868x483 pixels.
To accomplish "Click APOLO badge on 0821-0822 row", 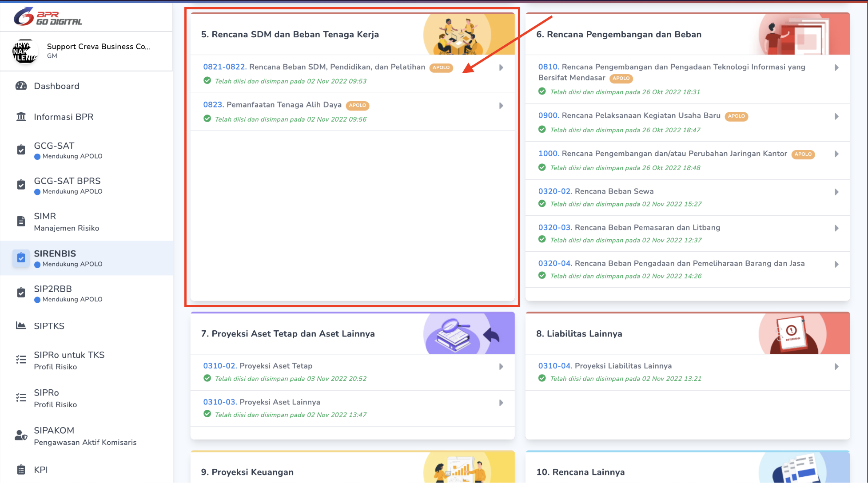I will tap(441, 67).
